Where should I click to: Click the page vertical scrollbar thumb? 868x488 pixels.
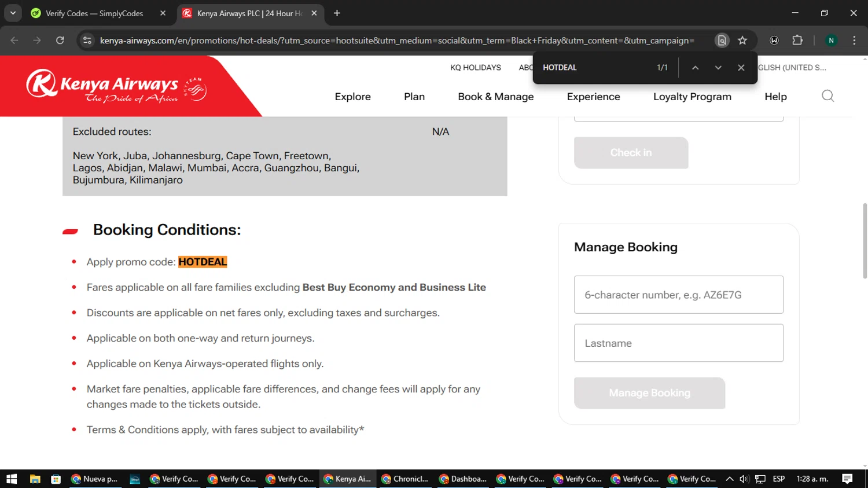tap(865, 241)
